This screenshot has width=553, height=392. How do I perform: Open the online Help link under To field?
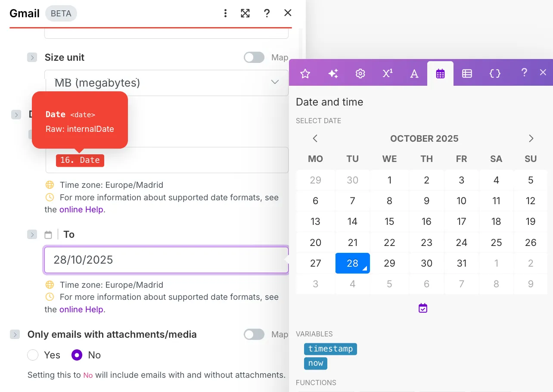coord(81,309)
